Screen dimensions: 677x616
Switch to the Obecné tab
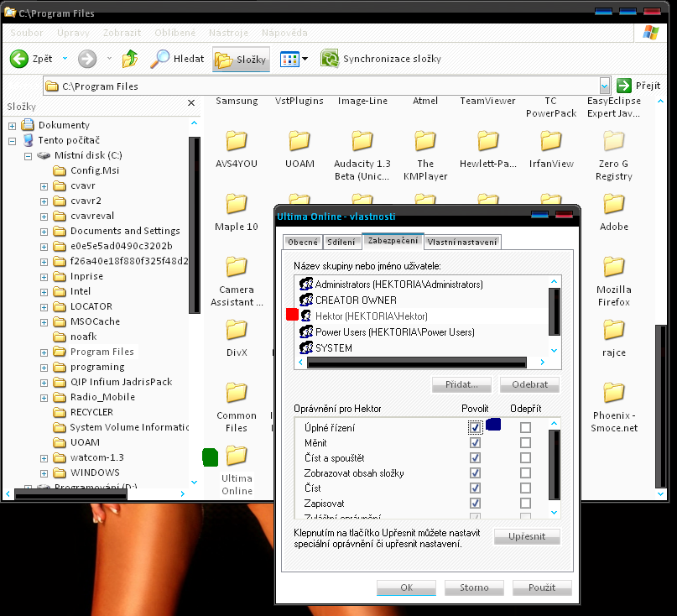click(x=303, y=243)
